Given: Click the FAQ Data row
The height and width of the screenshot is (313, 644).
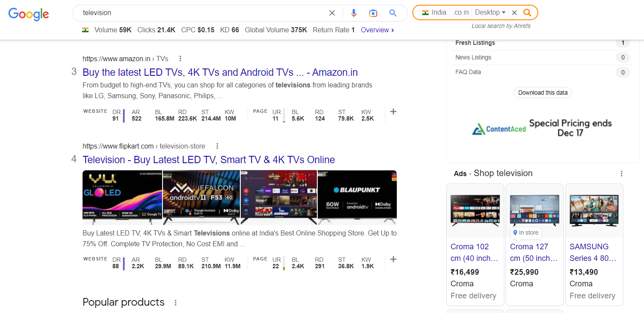Looking at the screenshot, I should pyautogui.click(x=543, y=72).
